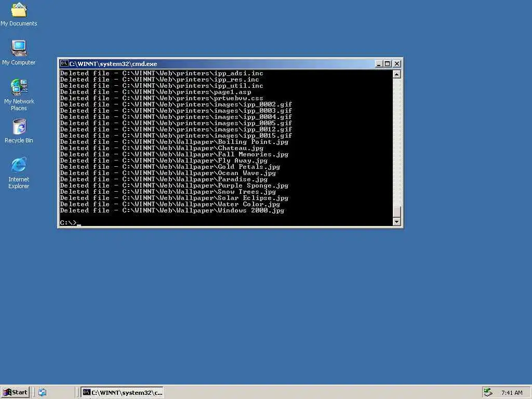
Task: Click the Show Desktop quick launch icon
Action: [x=42, y=392]
